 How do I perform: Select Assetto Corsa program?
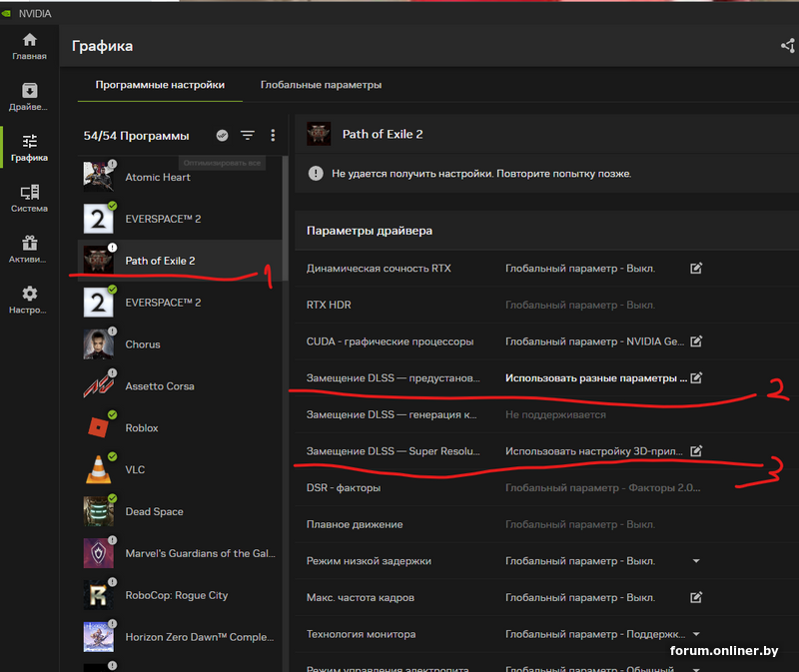pyautogui.click(x=180, y=386)
